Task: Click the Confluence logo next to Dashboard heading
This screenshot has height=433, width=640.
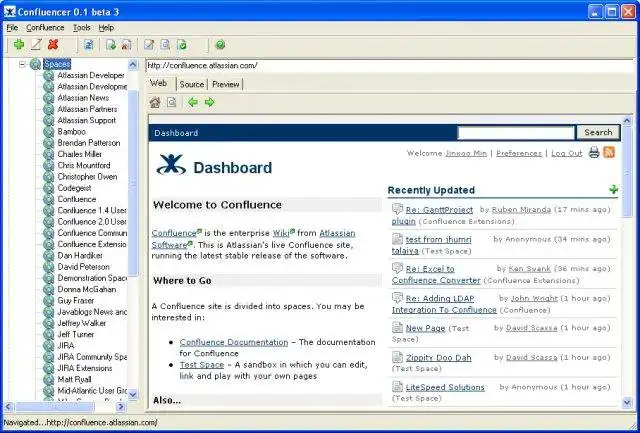Action: (171, 164)
